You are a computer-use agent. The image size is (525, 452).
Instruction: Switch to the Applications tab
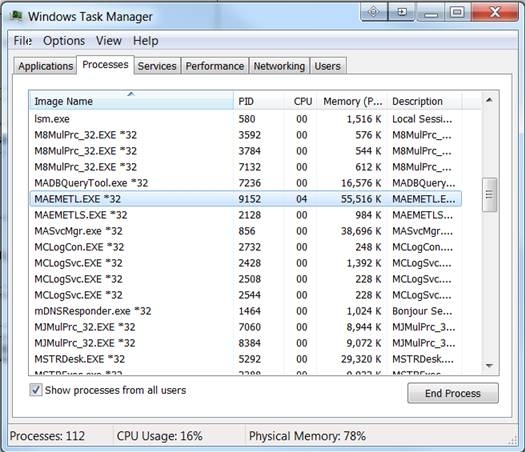coord(46,66)
